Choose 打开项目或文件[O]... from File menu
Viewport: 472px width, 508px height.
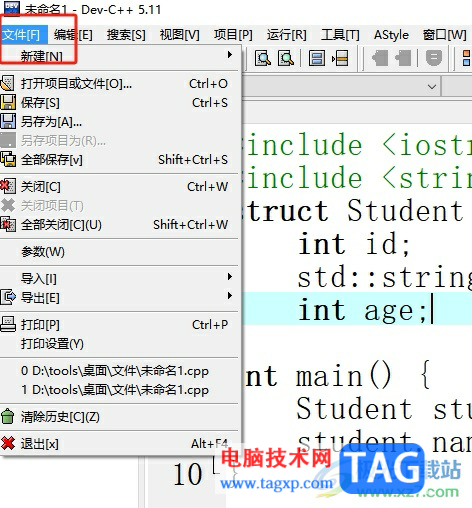click(120, 83)
